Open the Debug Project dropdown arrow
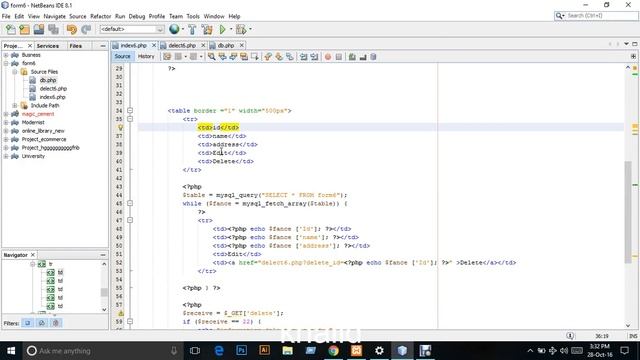Screen dimensions: 640x360 click(250, 29)
